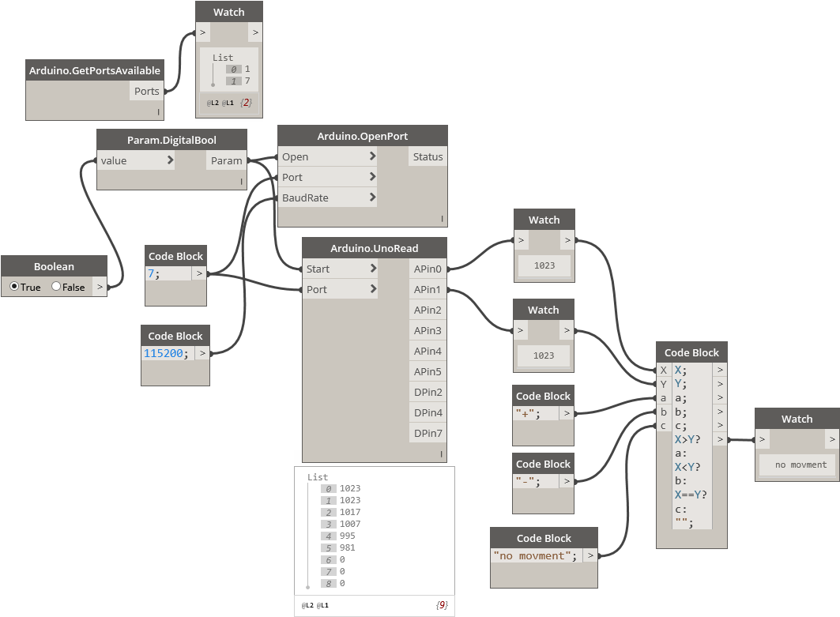Click the APin1 output port
This screenshot has height=617, width=840.
pyautogui.click(x=428, y=289)
